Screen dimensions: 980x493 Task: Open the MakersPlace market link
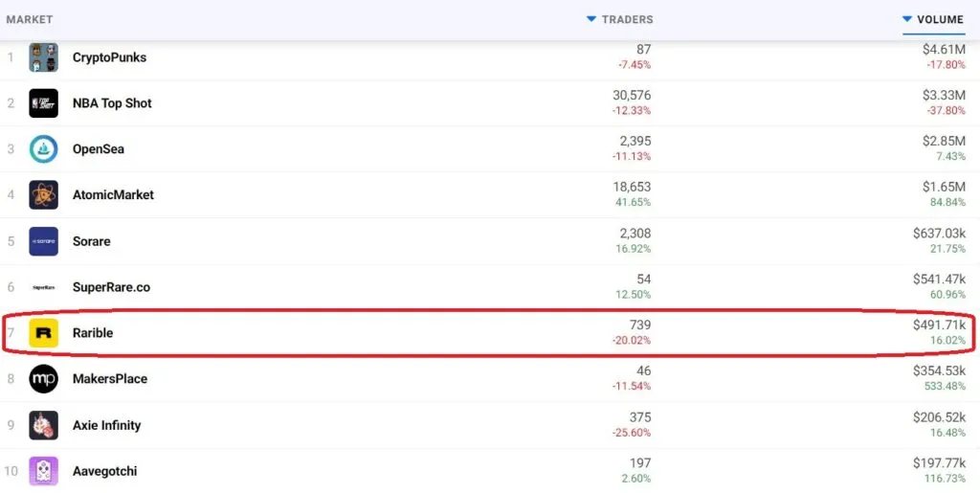tap(110, 379)
